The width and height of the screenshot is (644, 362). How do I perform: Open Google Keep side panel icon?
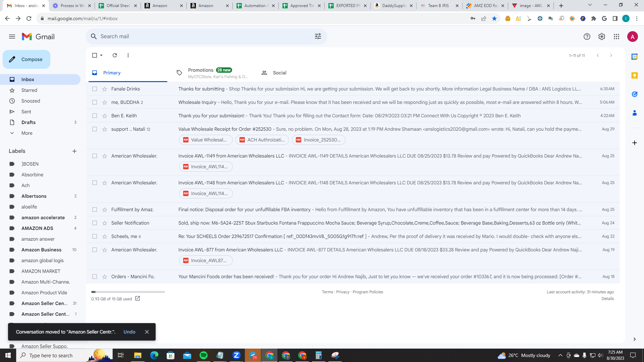click(x=635, y=75)
